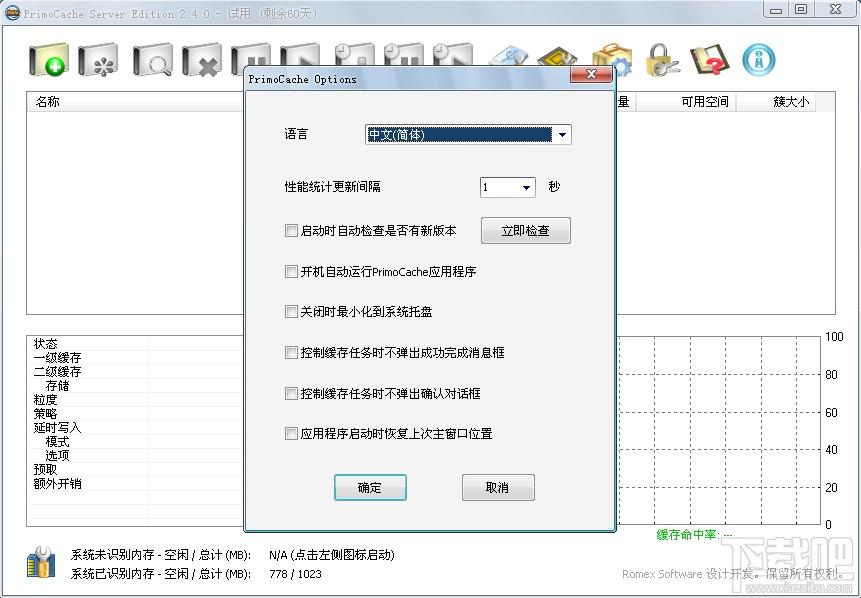The height and width of the screenshot is (598, 861).
Task: Toggle suppress confirmation dialog checkbox
Action: click(x=291, y=393)
